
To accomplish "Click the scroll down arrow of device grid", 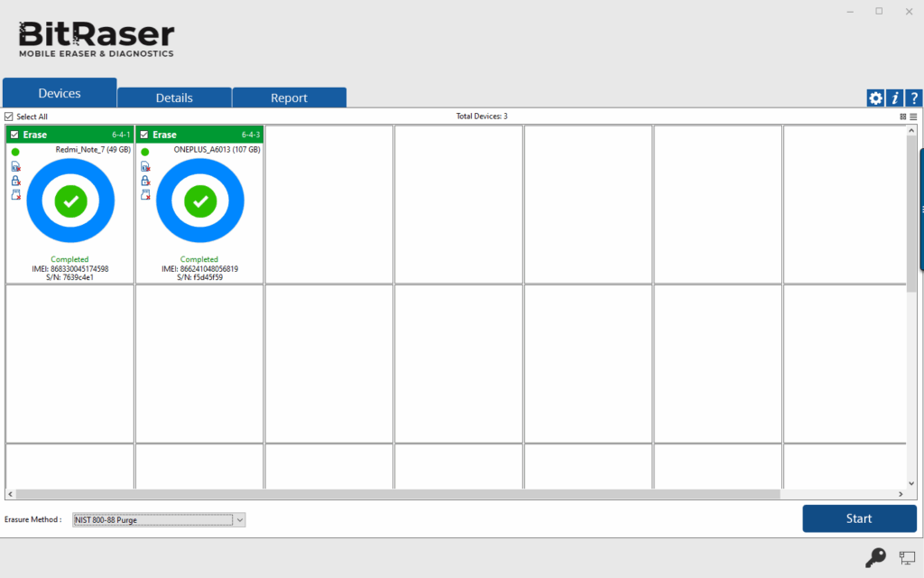I will coord(911,484).
